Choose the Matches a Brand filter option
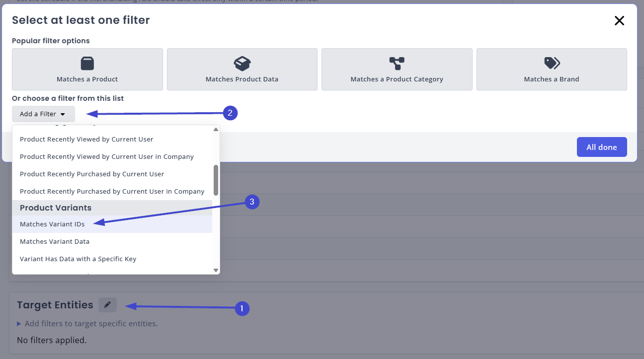The width and height of the screenshot is (644, 359). [x=552, y=69]
